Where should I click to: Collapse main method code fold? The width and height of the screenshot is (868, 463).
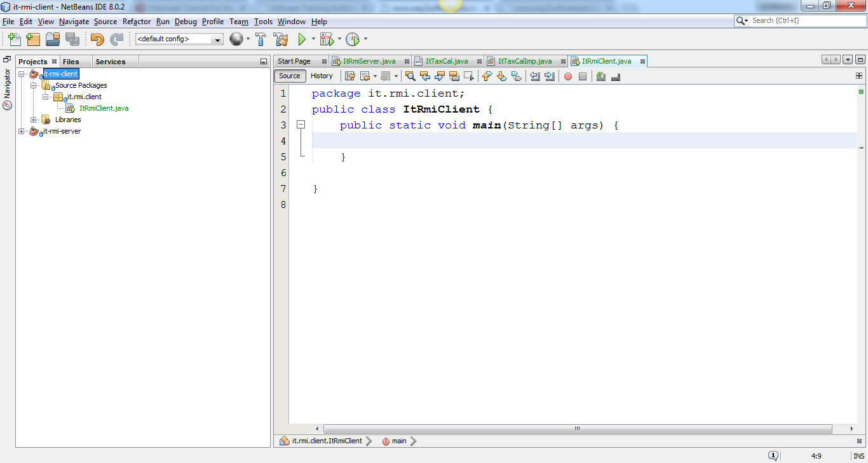[x=301, y=125]
